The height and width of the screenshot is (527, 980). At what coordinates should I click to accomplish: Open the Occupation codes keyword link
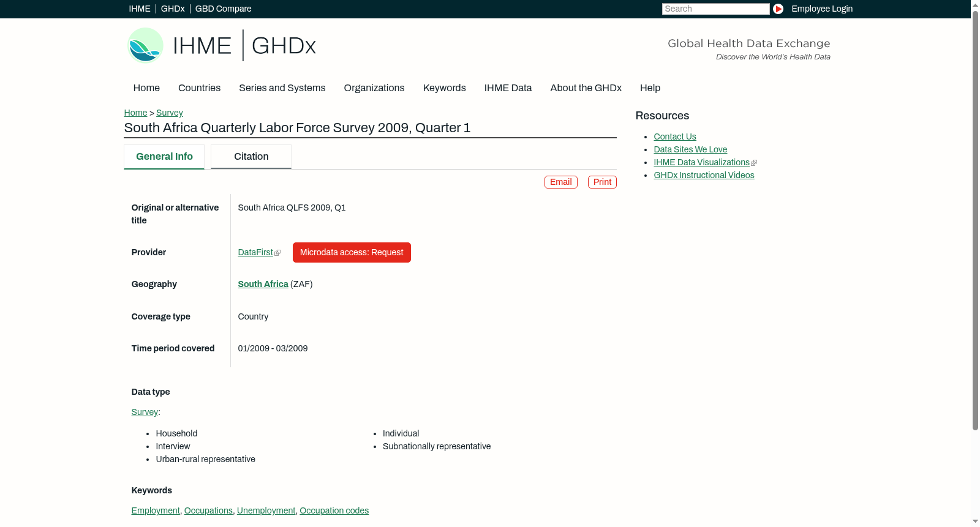tap(334, 510)
